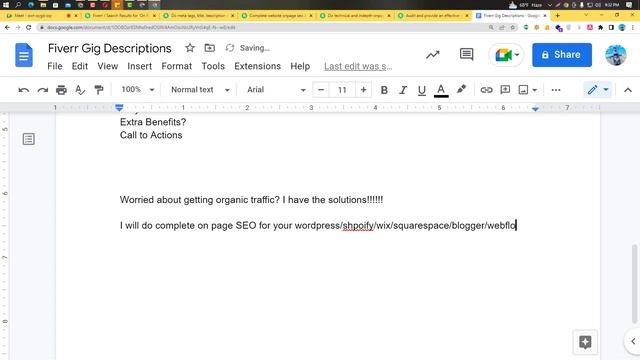Toggle italic formatting
Screen dimensions: 640x360
click(x=403, y=90)
